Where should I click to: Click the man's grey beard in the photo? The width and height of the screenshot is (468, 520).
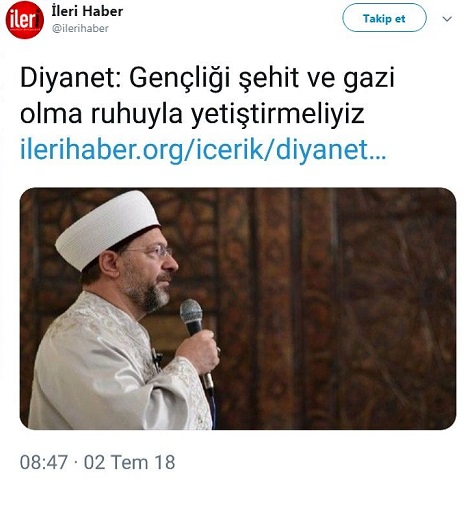pos(148,293)
